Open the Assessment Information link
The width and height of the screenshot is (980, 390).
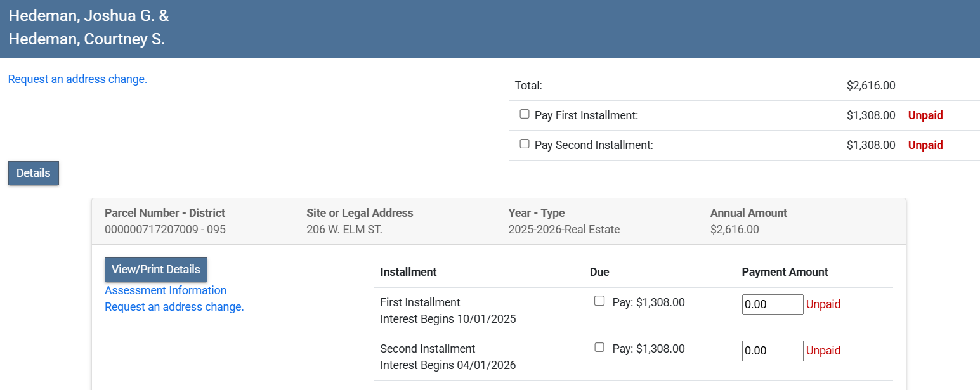pos(166,290)
